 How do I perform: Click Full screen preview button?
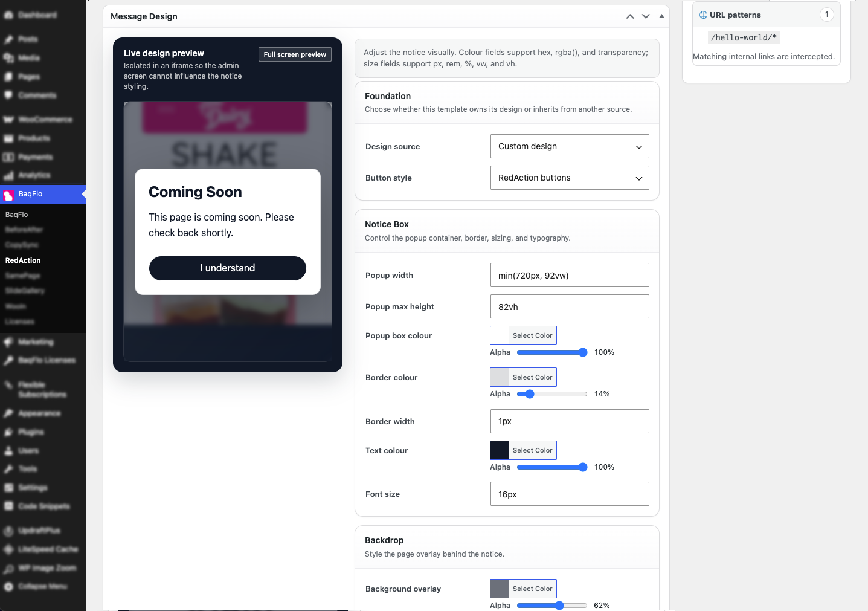tap(295, 54)
